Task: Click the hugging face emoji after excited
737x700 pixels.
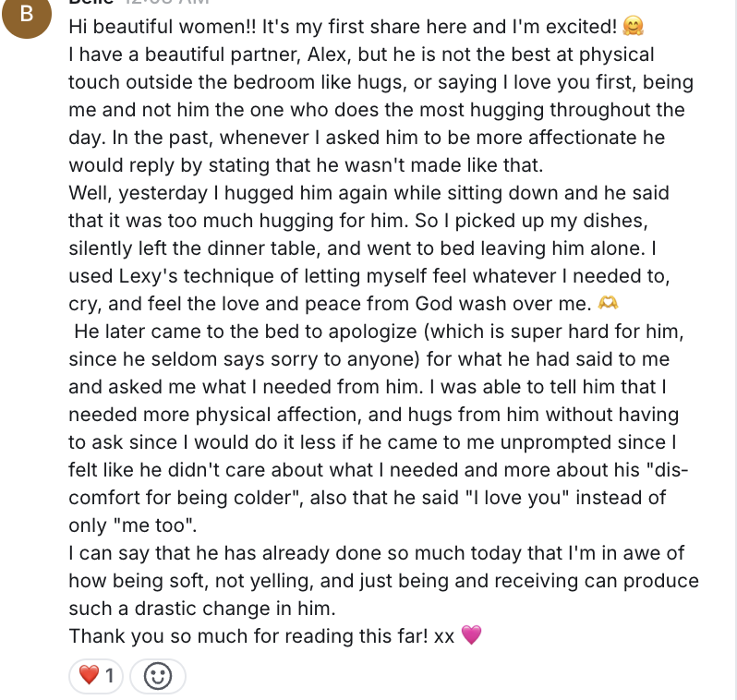Action: pyautogui.click(x=633, y=27)
